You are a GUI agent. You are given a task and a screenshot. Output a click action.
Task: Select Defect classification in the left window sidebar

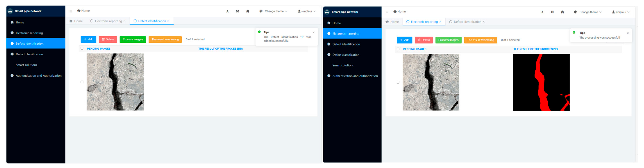(29, 54)
